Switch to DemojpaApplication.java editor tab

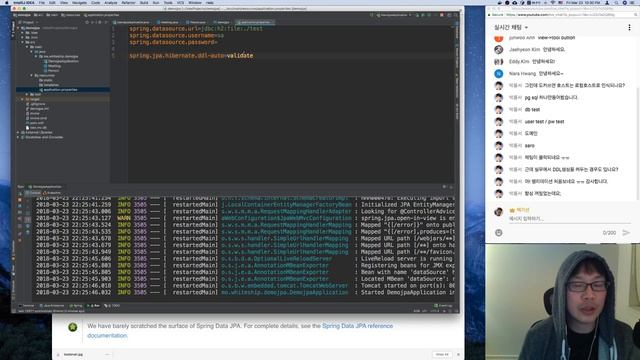(132, 22)
